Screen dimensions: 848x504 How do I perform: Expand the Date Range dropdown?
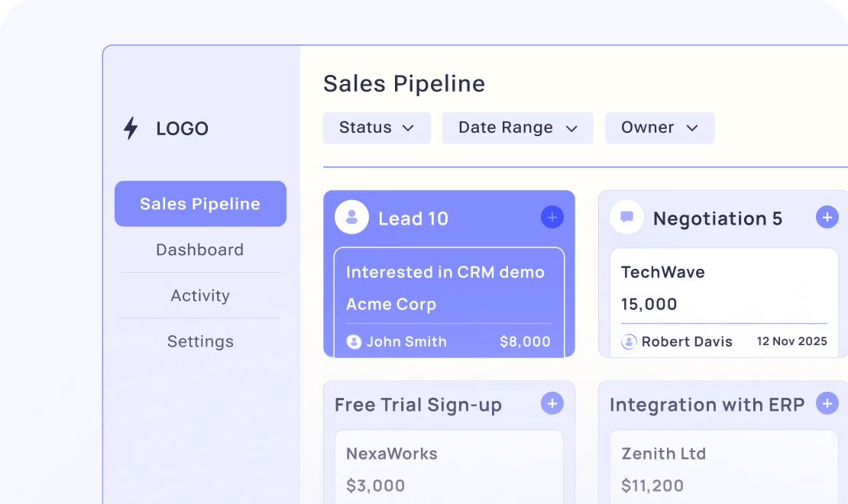coord(517,128)
